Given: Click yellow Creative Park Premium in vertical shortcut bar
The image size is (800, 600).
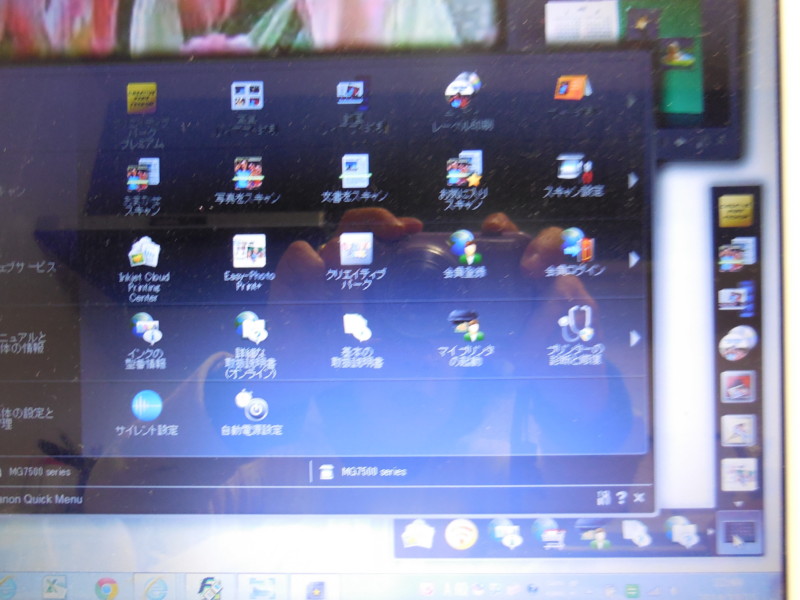Looking at the screenshot, I should pyautogui.click(x=736, y=210).
